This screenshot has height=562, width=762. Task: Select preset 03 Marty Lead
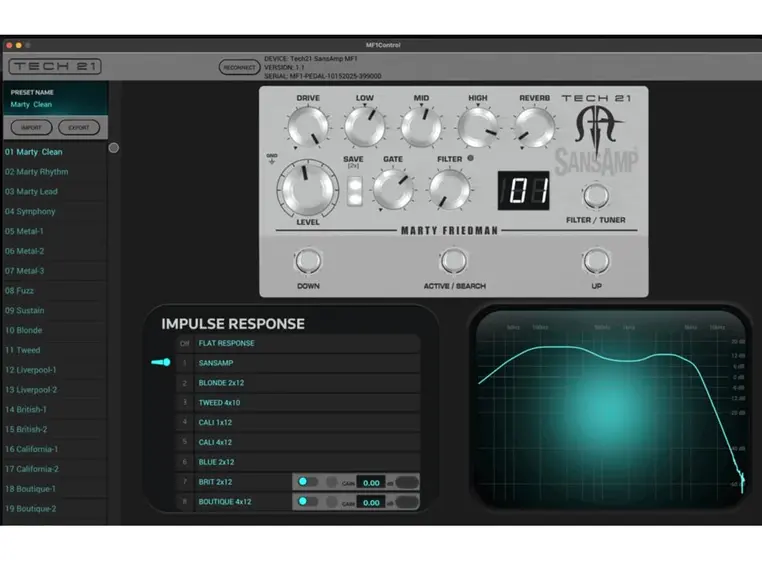(x=55, y=192)
